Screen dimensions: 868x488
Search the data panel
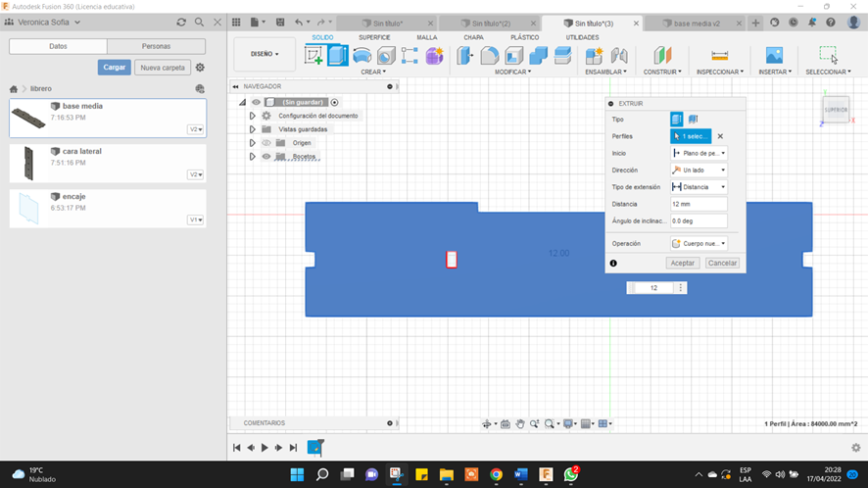[x=199, y=23]
